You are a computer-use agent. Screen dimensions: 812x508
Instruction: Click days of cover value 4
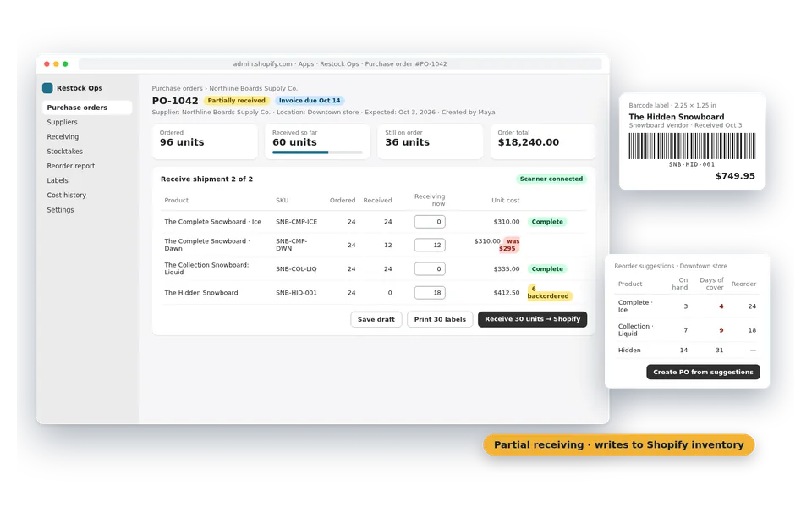click(x=721, y=306)
